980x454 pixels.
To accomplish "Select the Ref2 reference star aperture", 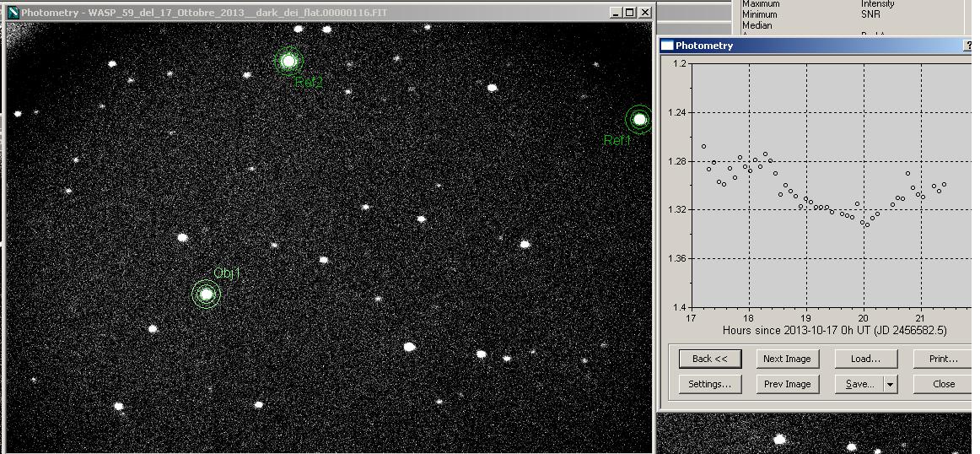I will (x=288, y=61).
